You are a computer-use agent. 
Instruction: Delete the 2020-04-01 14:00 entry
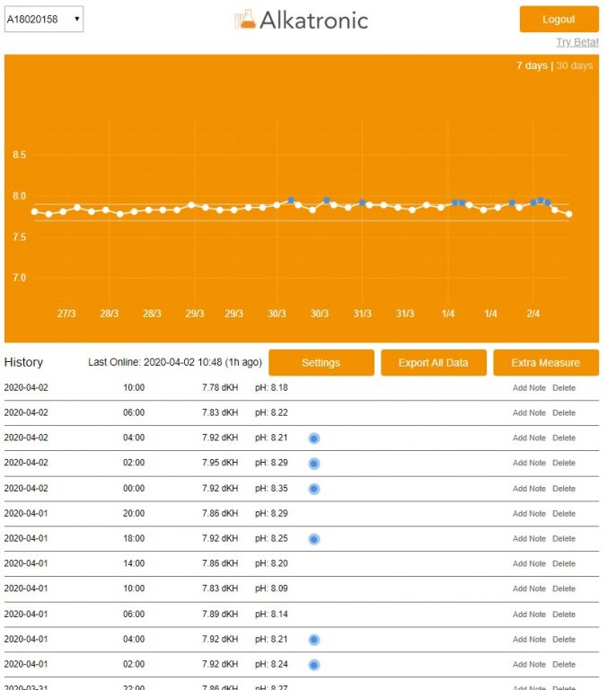(564, 564)
